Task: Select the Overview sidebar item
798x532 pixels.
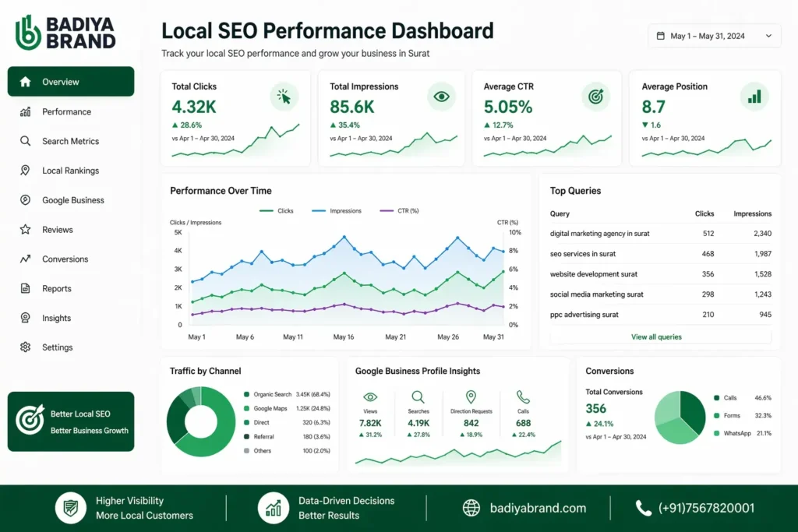Action: click(x=70, y=82)
